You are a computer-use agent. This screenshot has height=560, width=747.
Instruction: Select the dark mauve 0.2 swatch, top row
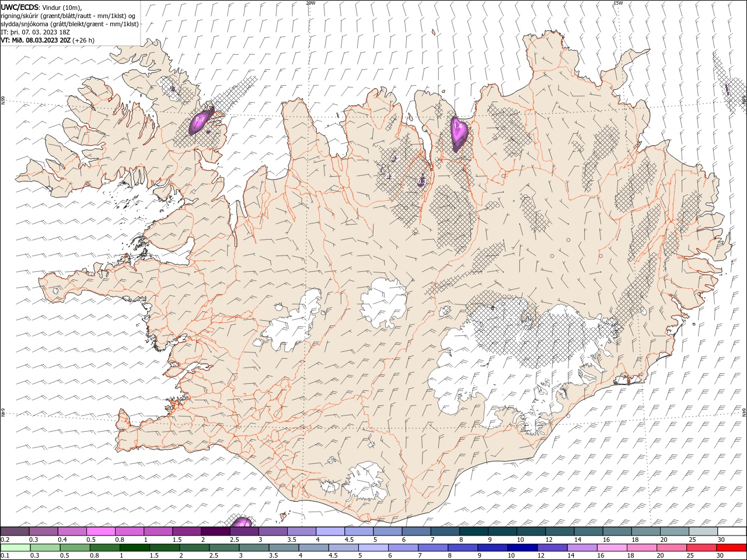pos(15,531)
